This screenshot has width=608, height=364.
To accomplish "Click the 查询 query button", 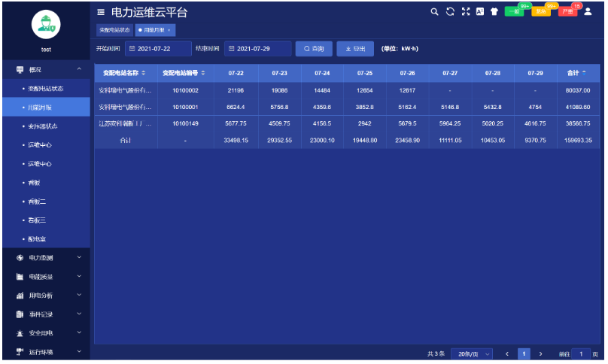I will 314,49.
